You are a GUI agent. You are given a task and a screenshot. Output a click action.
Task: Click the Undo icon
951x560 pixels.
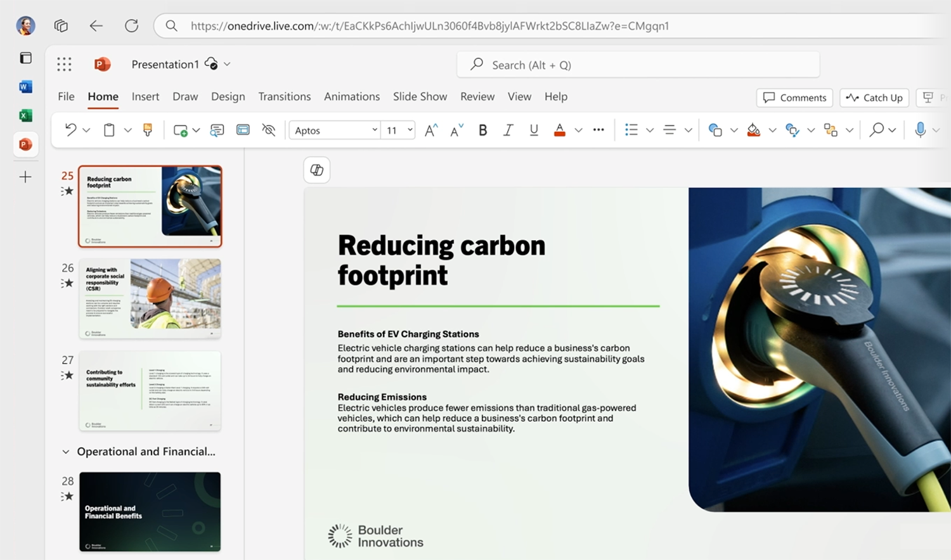[70, 130]
